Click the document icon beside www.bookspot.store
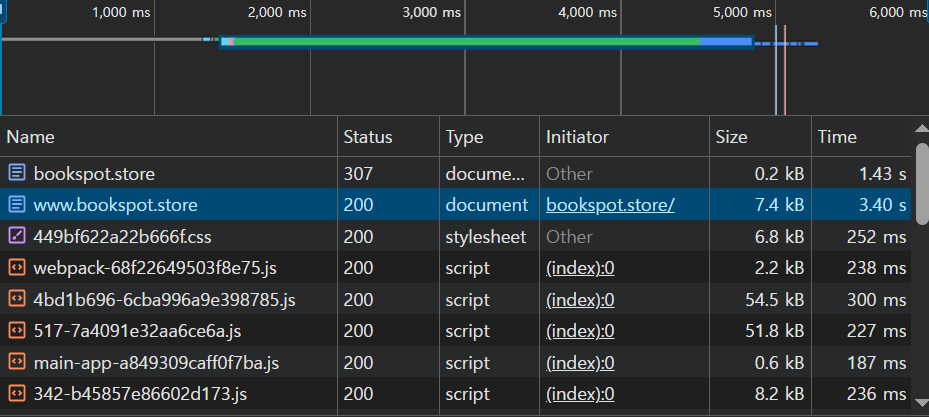Viewport: 929px width, 417px height. coord(17,205)
